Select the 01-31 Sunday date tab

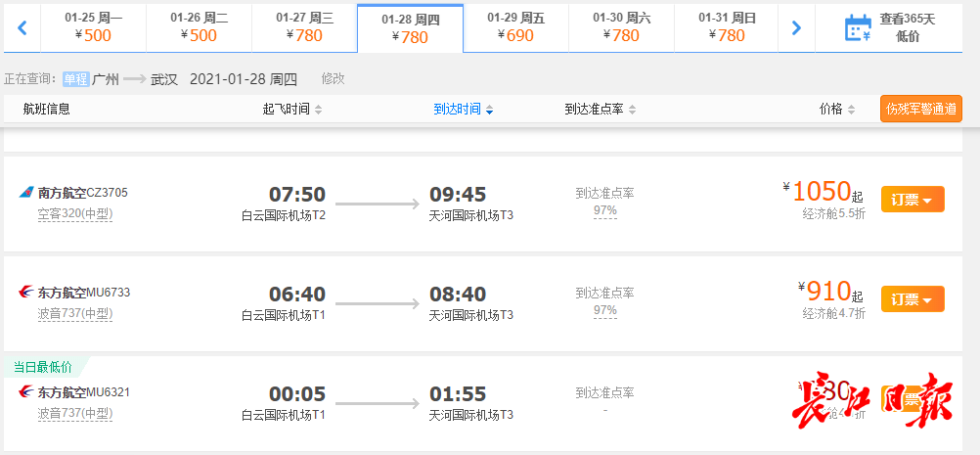pyautogui.click(x=727, y=27)
